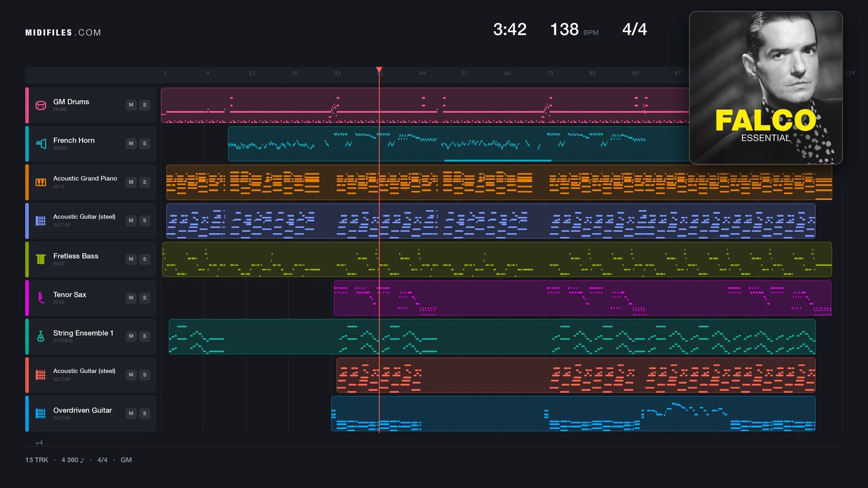Screen dimensions: 868x488
Task: Click the Tenor Sax reed icon
Action: (x=41, y=298)
